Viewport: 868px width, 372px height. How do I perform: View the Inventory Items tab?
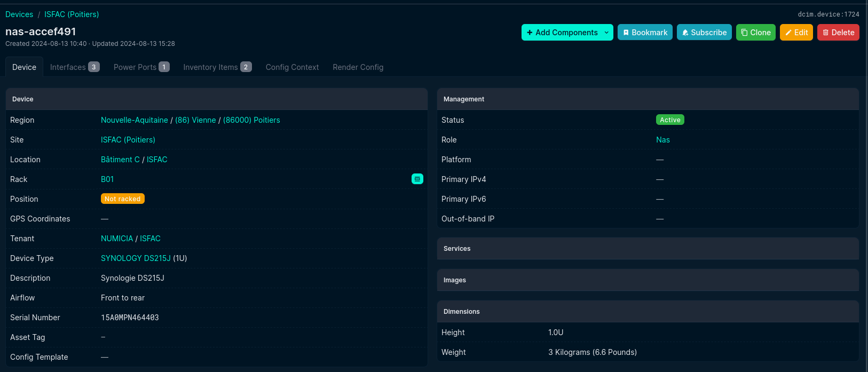point(217,67)
